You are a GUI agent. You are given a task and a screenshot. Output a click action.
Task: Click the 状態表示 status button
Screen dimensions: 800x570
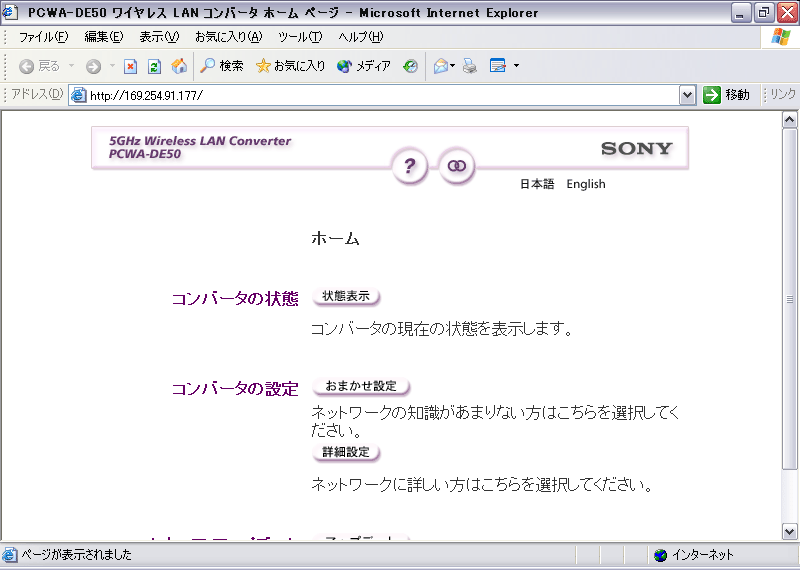point(346,296)
